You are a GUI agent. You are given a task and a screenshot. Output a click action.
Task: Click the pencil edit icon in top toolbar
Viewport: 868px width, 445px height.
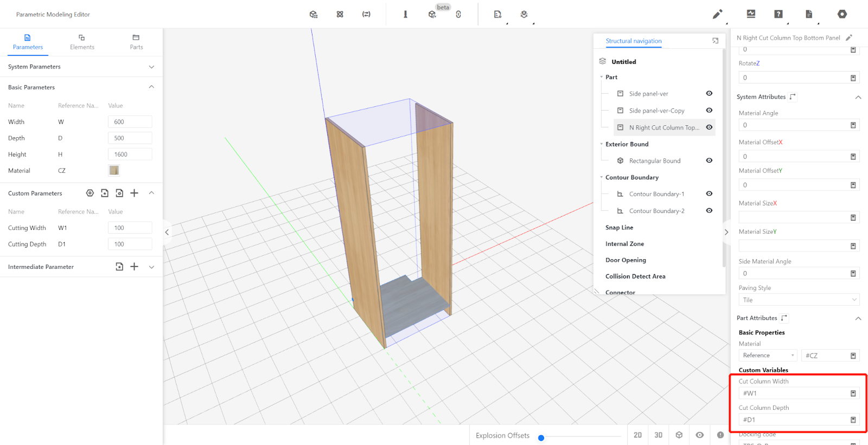717,14
